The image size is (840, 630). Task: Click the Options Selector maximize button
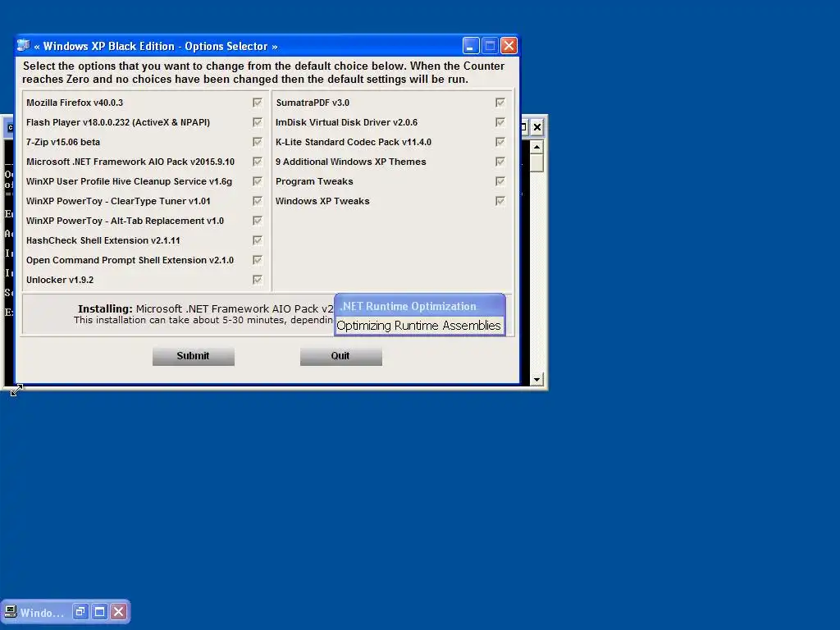(490, 46)
